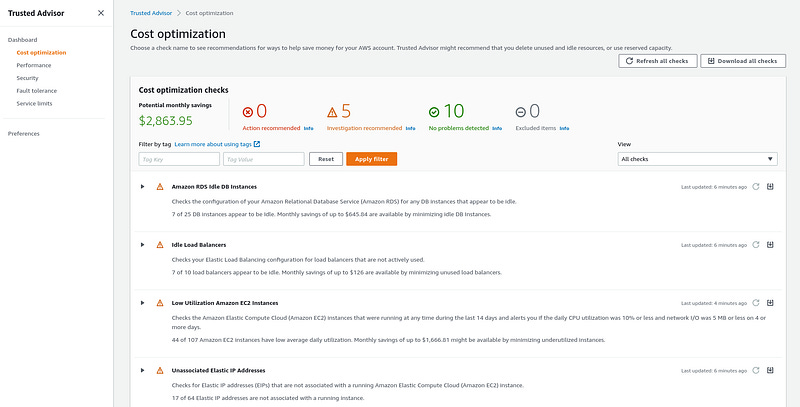800x407 pixels.
Task: Go to Performance in the sidebar
Action: click(34, 65)
